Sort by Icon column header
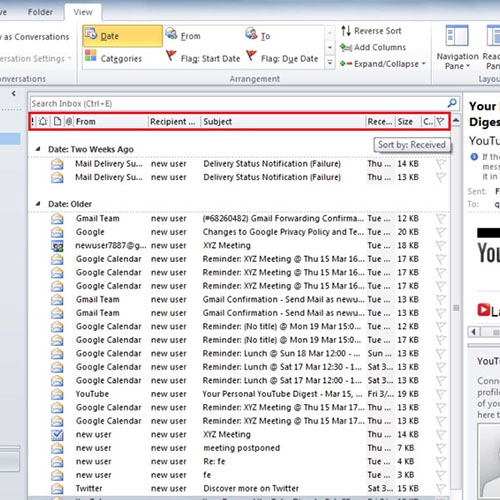This screenshot has height=500, width=500. coord(57,122)
